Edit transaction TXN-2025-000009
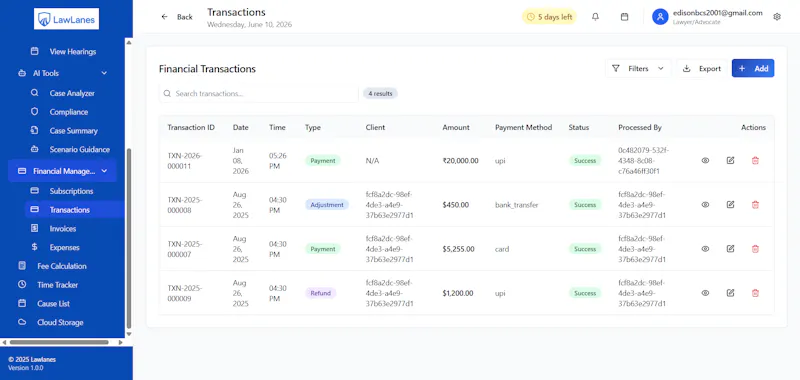The height and width of the screenshot is (380, 800). [x=730, y=293]
